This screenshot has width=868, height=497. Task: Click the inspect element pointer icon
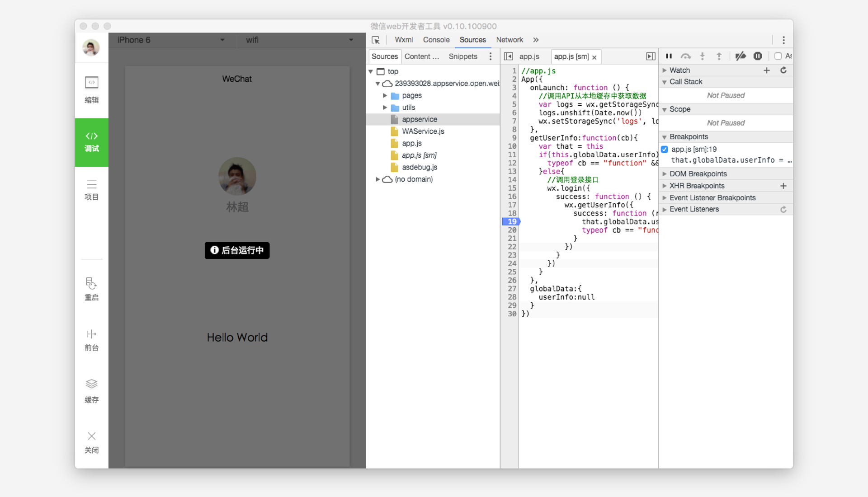tap(376, 40)
